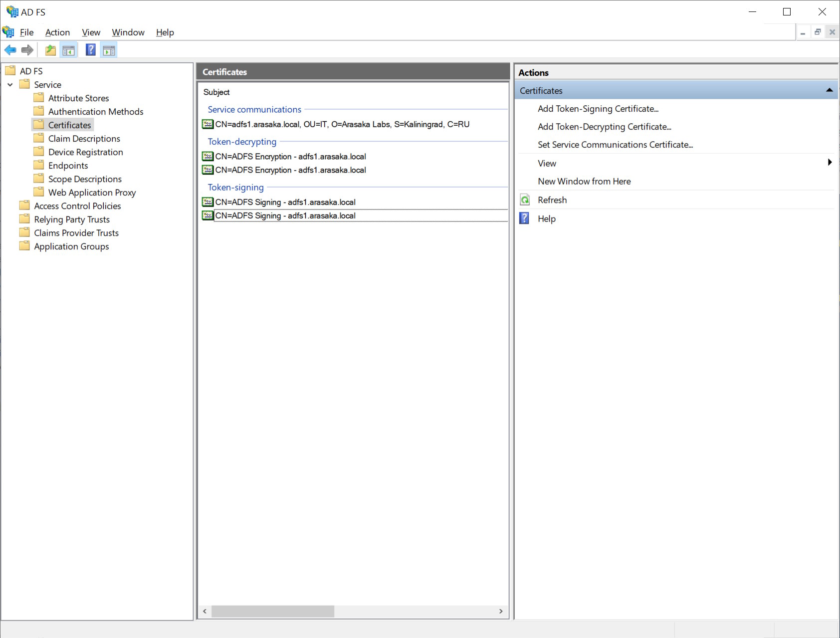Expand the View submenu arrow
The height and width of the screenshot is (638, 840).
(x=830, y=163)
